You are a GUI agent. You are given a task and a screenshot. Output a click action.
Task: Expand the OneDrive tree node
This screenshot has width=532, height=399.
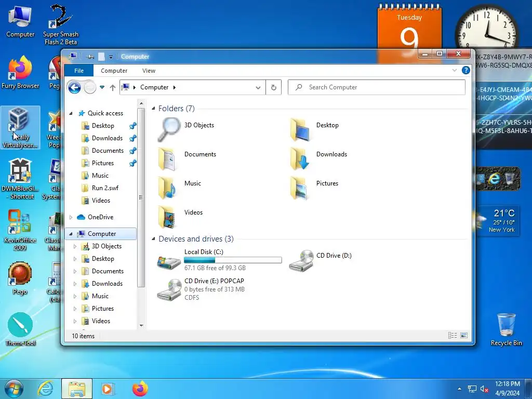coord(71,217)
